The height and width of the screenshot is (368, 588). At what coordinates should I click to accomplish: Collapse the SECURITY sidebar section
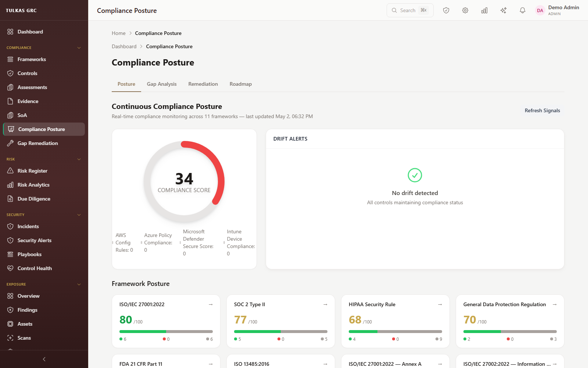79,215
